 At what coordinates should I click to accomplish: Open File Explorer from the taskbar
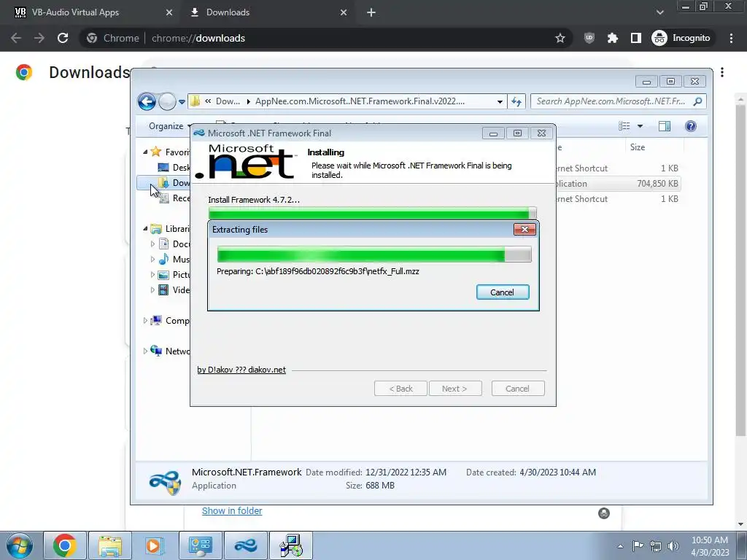coord(110,545)
